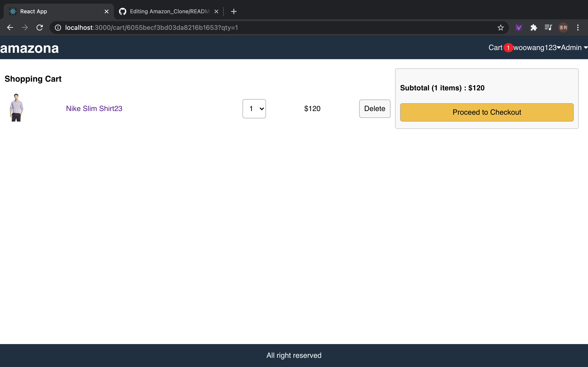Reload the page with refresh icon
The width and height of the screenshot is (588, 367).
pos(40,28)
